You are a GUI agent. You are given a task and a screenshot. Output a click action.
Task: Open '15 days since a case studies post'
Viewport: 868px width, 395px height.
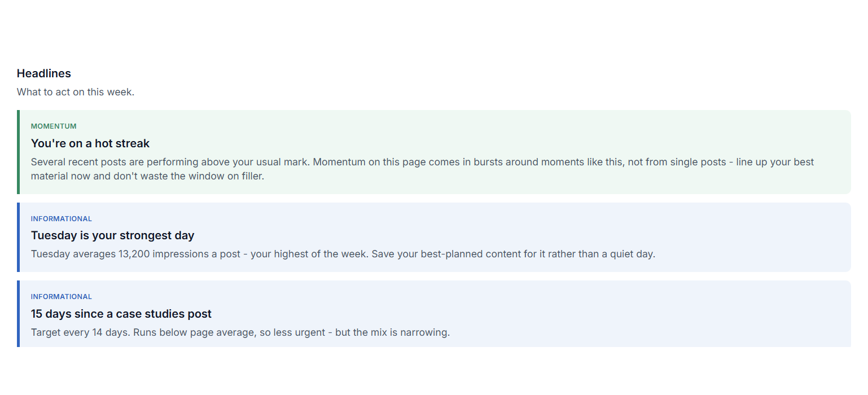tap(121, 314)
